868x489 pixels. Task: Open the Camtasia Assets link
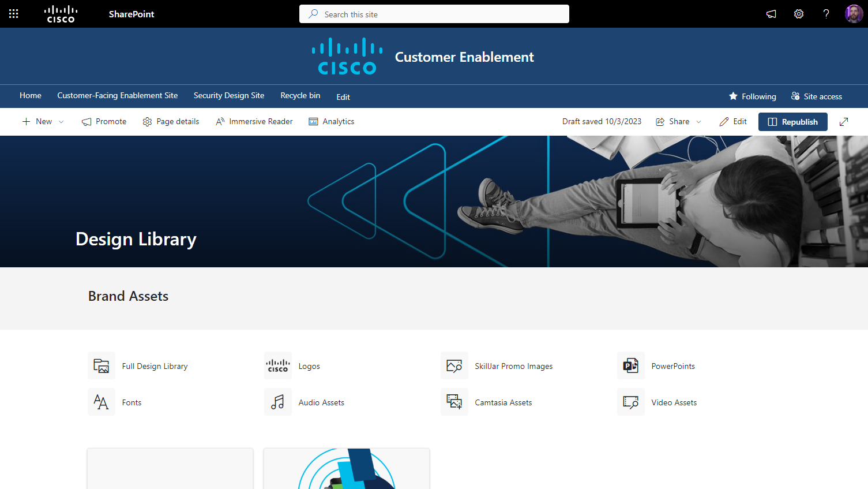[503, 402]
